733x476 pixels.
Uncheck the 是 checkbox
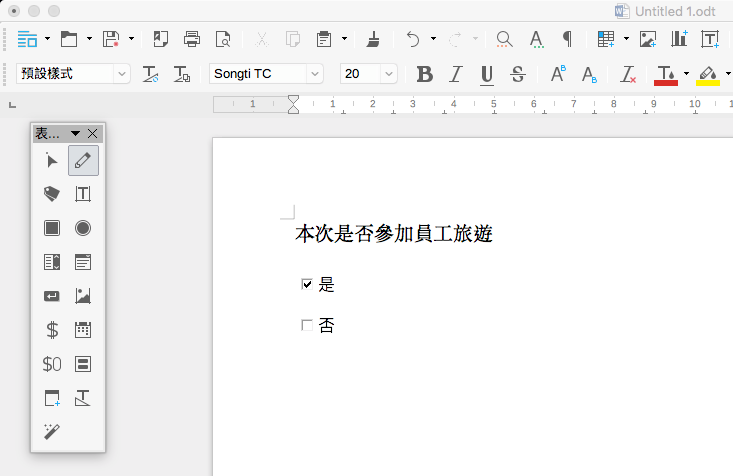pos(307,285)
